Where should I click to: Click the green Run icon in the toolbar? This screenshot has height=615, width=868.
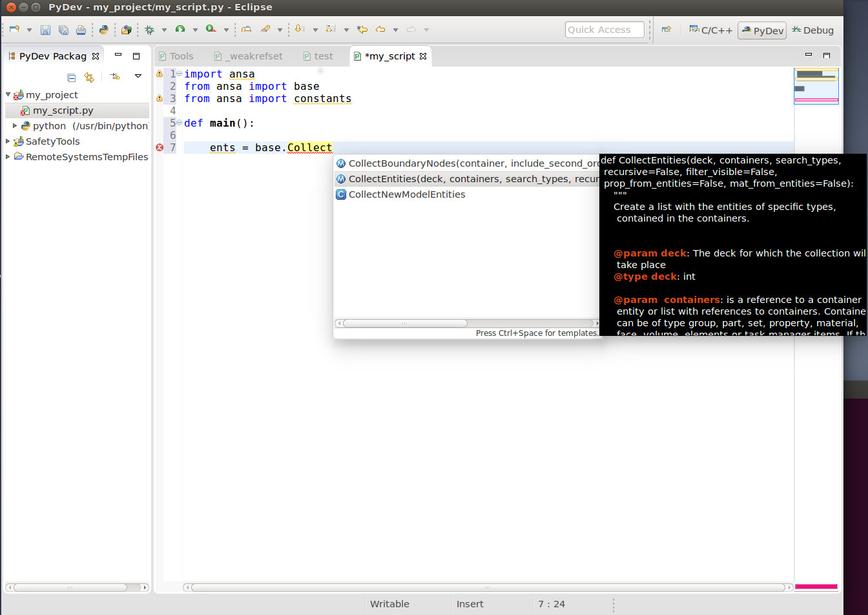point(180,30)
